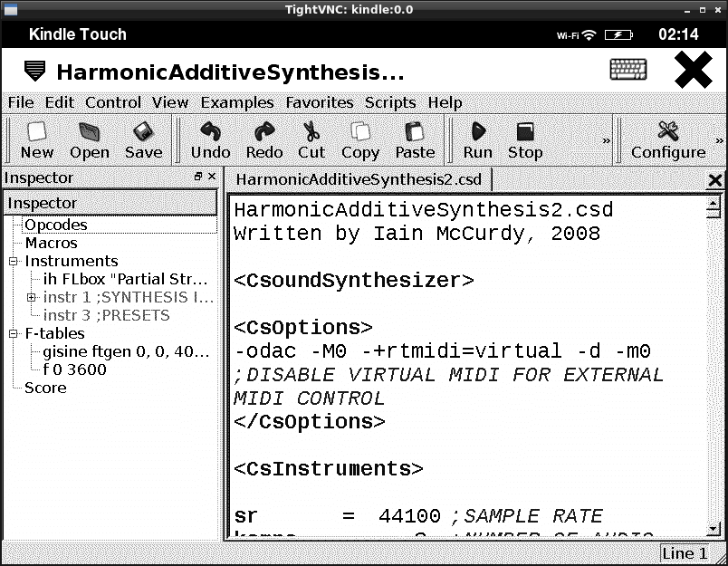Select Macros in the Inspector tree
This screenshot has width=728, height=566.
point(51,244)
